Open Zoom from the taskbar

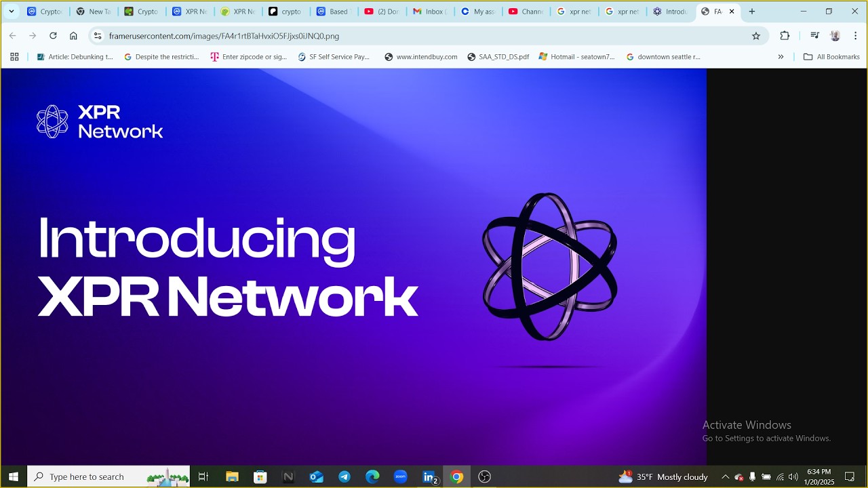(x=400, y=476)
